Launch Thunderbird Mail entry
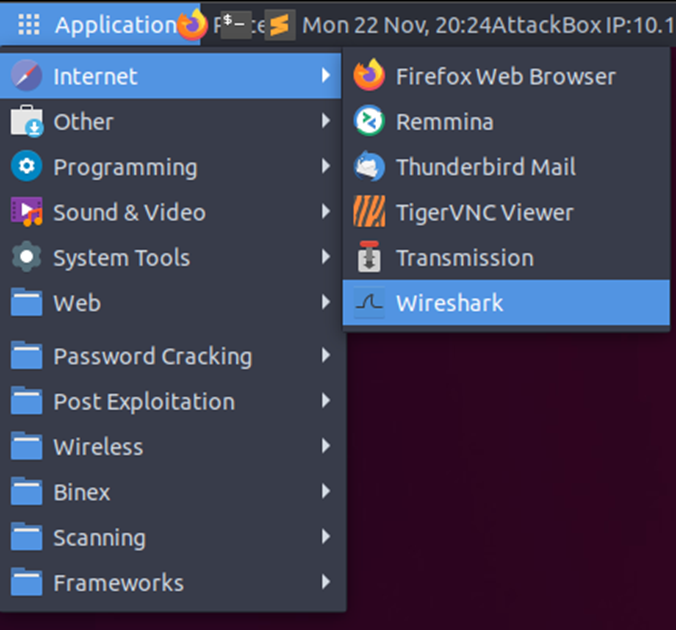Screen dimensions: 676x630 (x=506, y=166)
